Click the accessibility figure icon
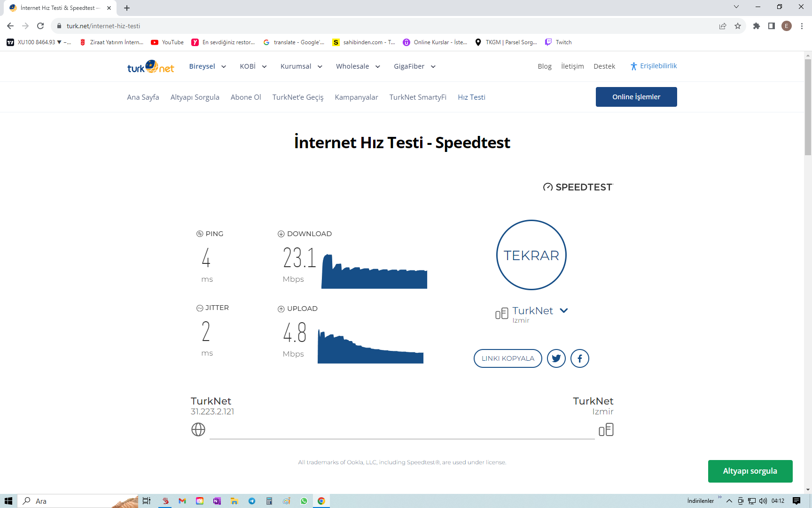The image size is (812, 508). click(x=633, y=66)
